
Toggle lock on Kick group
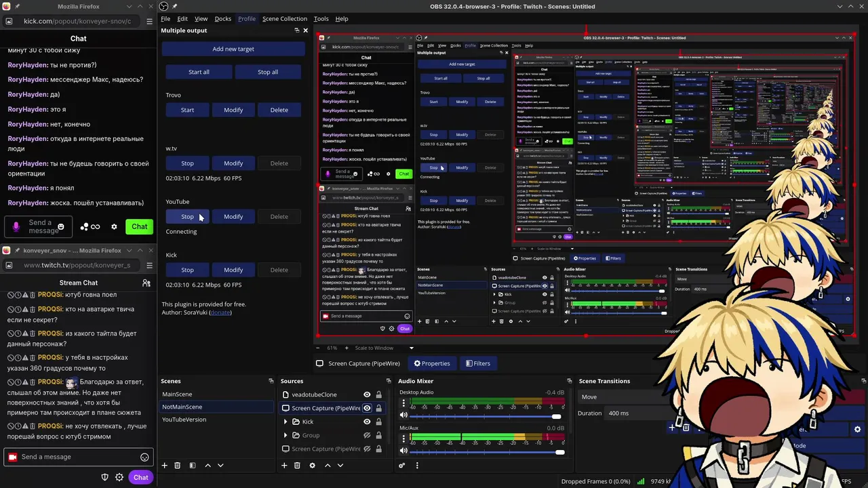coord(378,422)
